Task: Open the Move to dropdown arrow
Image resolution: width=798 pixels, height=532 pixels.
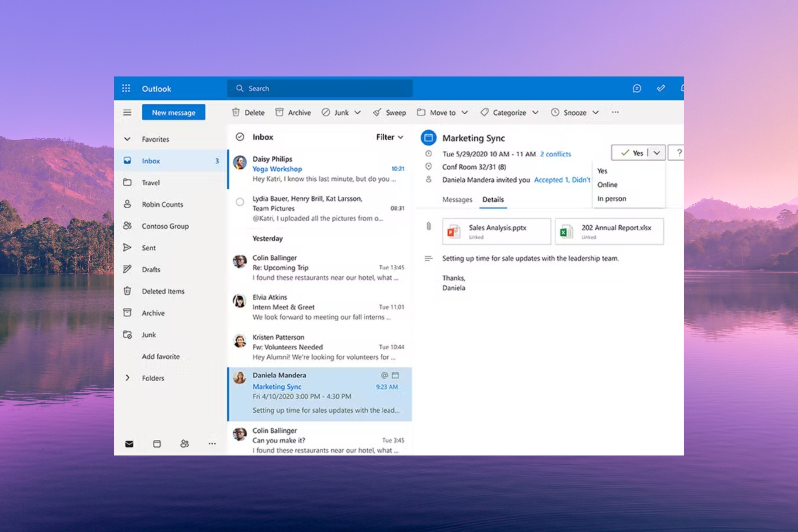Action: click(x=465, y=113)
